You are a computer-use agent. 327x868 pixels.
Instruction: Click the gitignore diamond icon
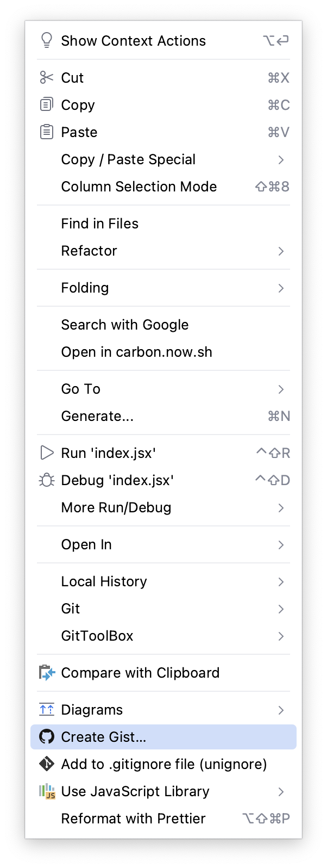(x=47, y=764)
